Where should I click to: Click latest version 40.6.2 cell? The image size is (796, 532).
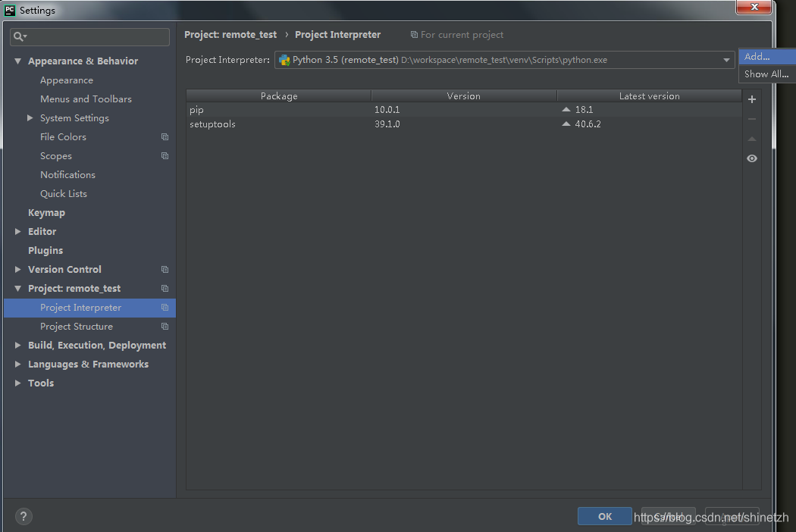click(x=588, y=124)
